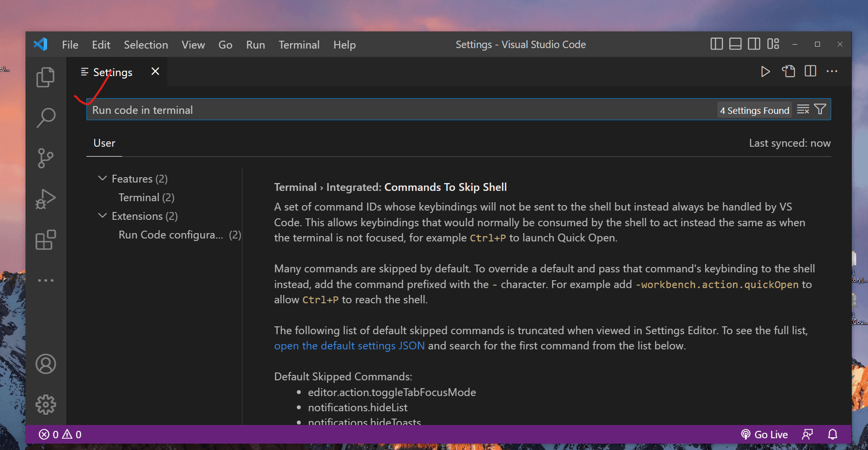Maximize the VS Code window
868x450 pixels.
817,44
